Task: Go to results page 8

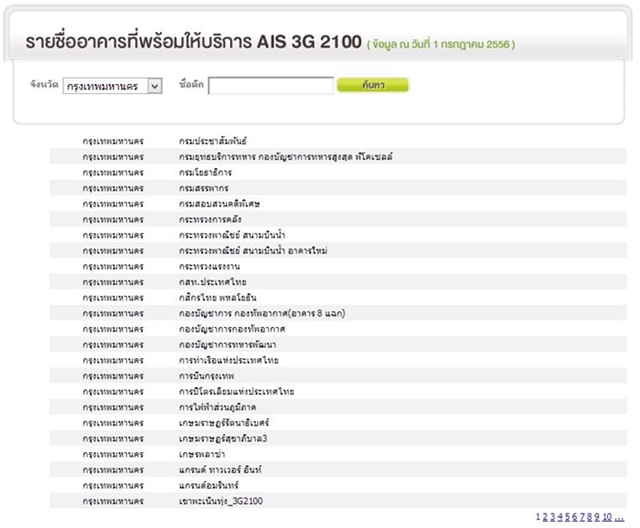Action: click(x=589, y=517)
